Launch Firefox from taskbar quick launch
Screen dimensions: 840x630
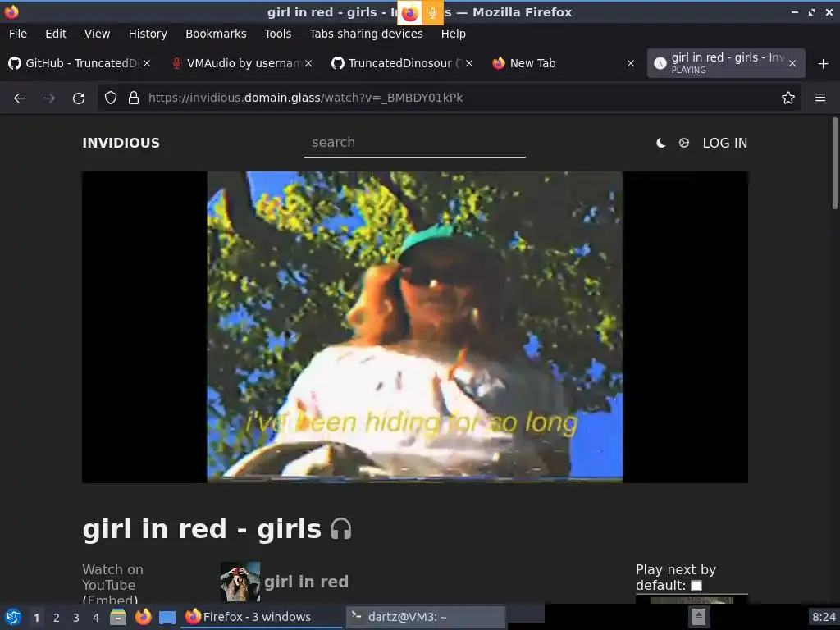(143, 617)
